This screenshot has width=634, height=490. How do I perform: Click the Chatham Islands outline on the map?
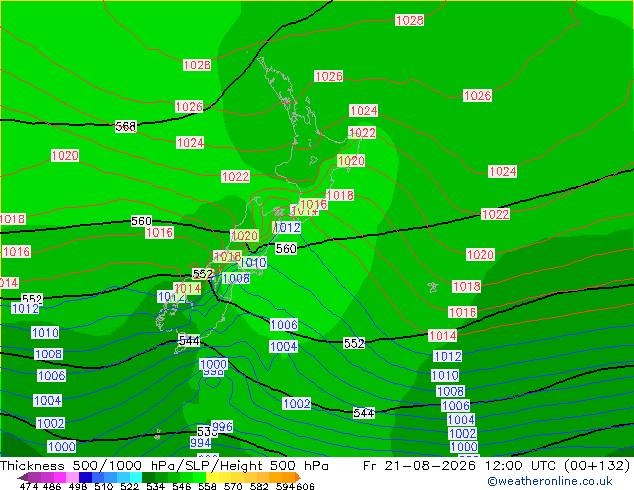pos(433,287)
